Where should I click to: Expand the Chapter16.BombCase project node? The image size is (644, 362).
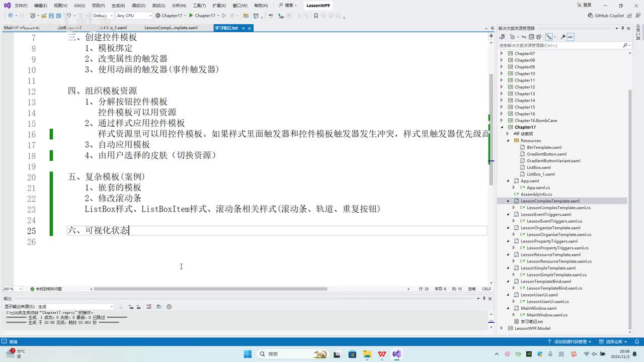(x=501, y=121)
